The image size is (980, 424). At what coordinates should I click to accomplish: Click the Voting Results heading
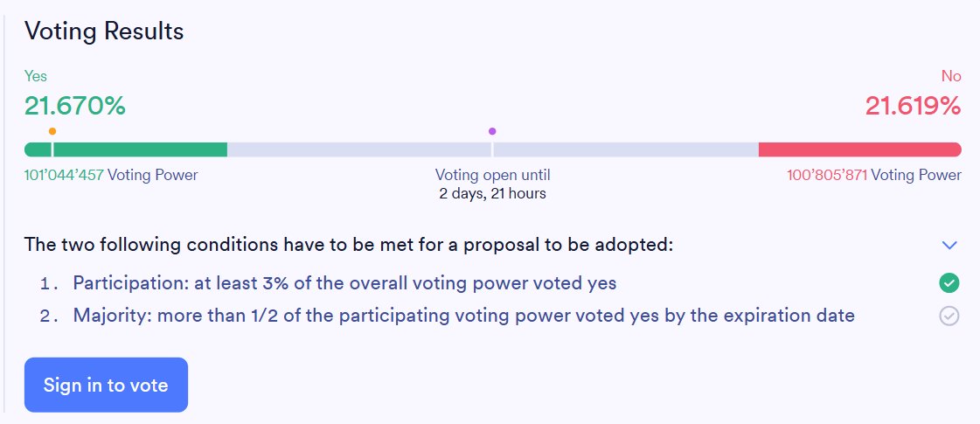click(x=104, y=31)
